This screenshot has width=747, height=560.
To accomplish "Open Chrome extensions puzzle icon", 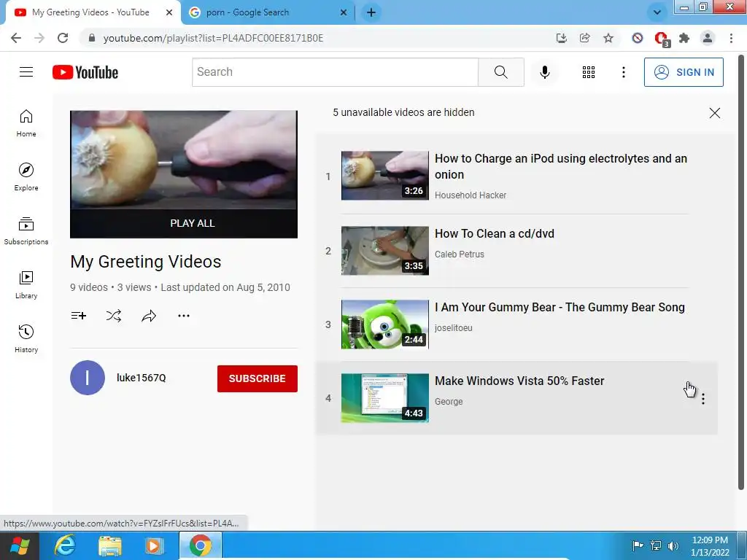I will (684, 38).
